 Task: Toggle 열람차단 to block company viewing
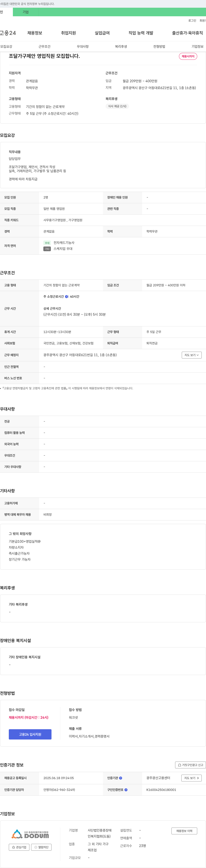41,847
